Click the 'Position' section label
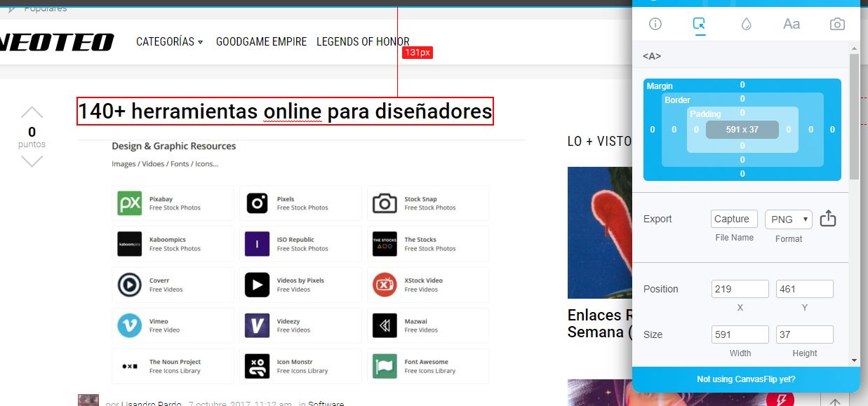This screenshot has height=406, width=868. pos(661,289)
